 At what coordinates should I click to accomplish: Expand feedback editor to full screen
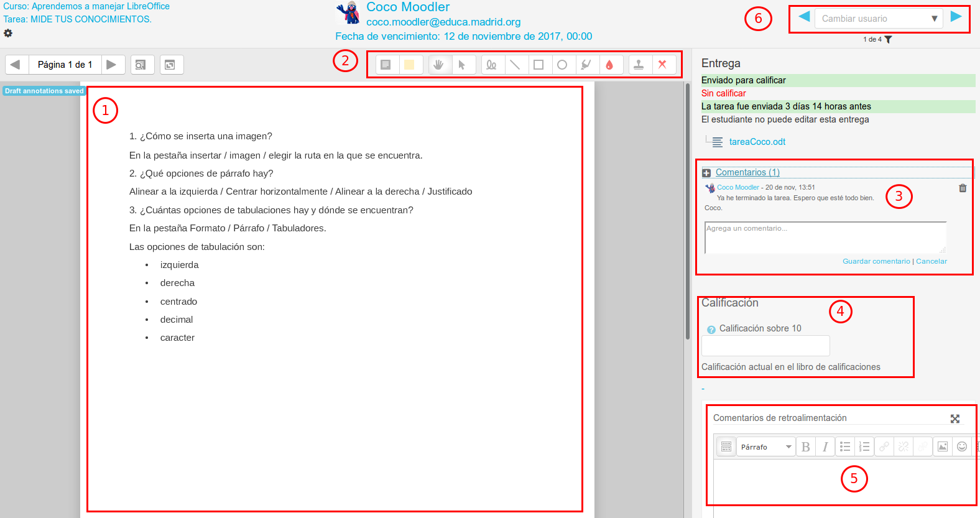[955, 419]
